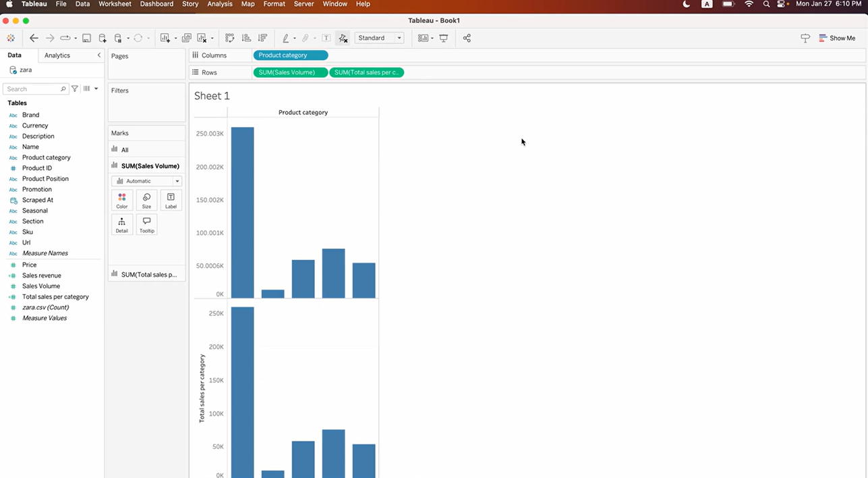Select the Total sales per category field

[x=55, y=296]
